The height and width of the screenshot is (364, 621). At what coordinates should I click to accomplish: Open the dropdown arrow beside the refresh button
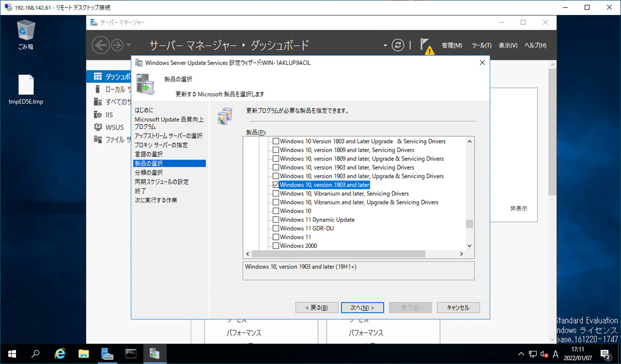point(385,46)
